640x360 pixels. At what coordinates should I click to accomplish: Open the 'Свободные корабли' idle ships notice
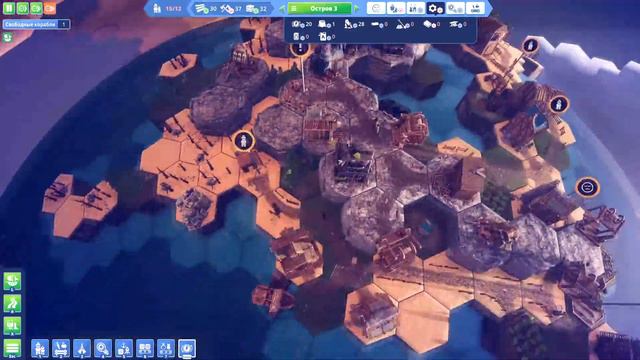click(36, 24)
